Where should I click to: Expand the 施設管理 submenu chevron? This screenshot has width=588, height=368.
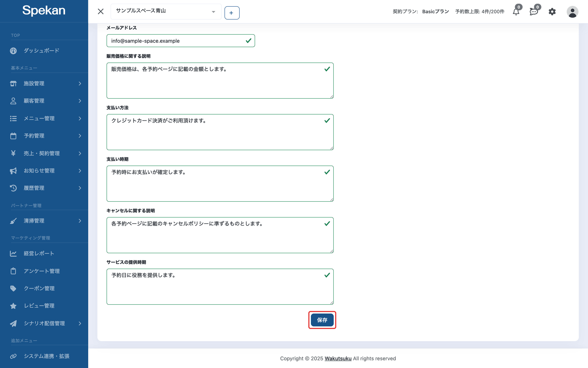[80, 84]
